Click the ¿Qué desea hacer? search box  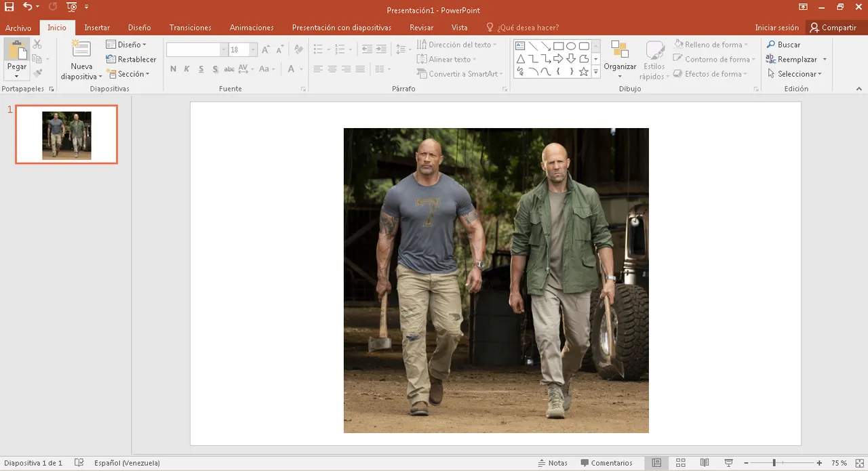[522, 28]
